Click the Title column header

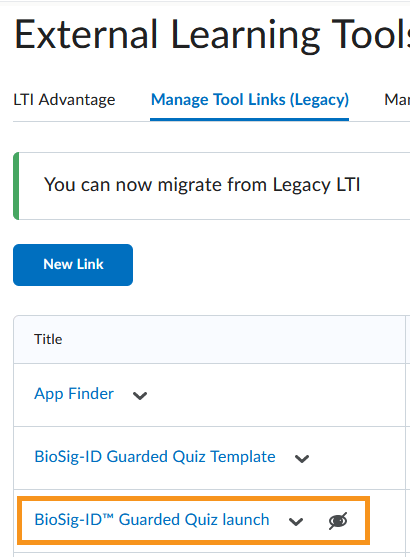(x=48, y=339)
